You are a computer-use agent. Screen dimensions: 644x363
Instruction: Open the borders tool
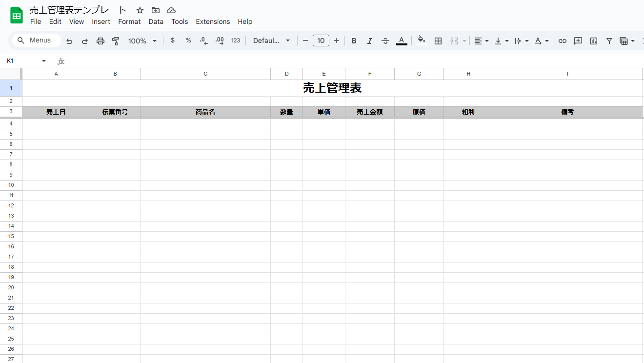coord(438,41)
